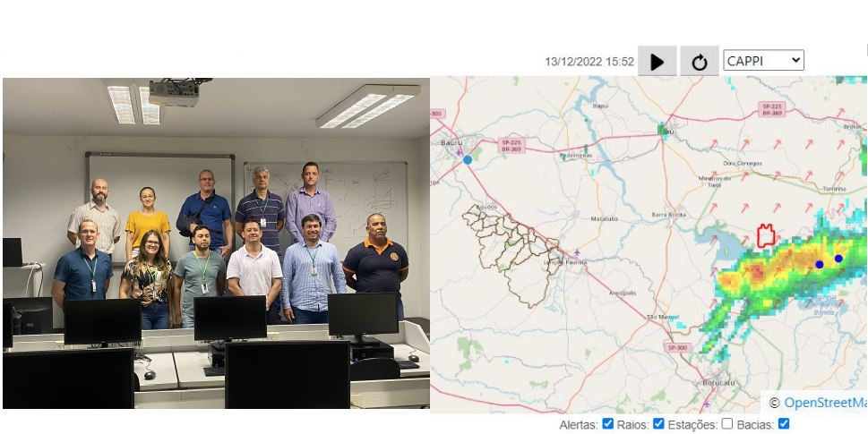Click the red-orange intense rain cell
Viewport: 868px width, 434px height.
tap(756, 271)
